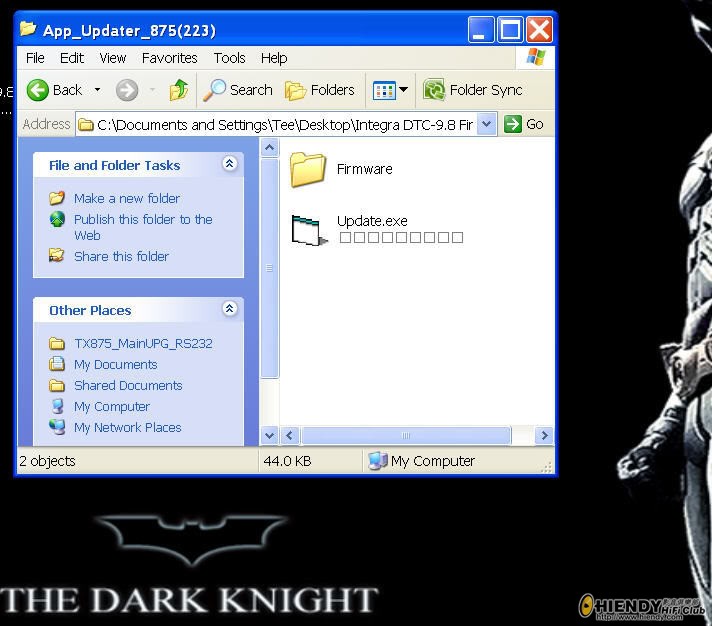Viewport: 712px width, 626px height.
Task: Go to TX875_MainUPG_RS232 folder link
Action: [143, 344]
